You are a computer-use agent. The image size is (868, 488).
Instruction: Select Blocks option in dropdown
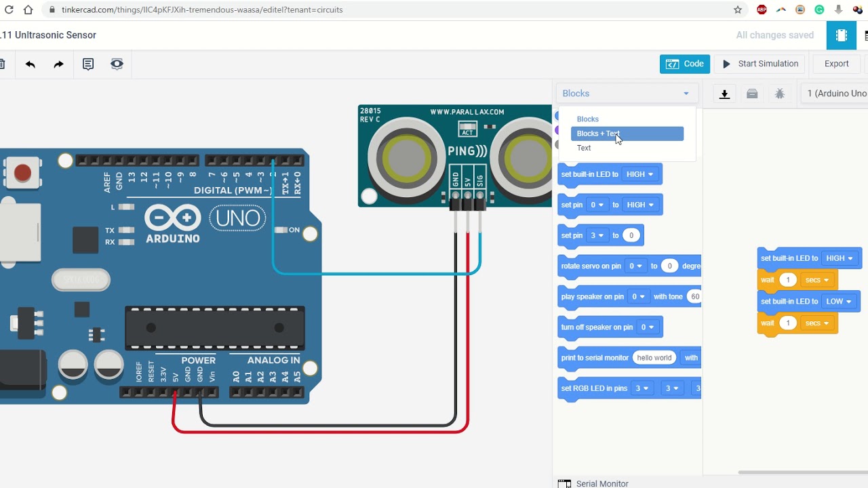point(588,119)
